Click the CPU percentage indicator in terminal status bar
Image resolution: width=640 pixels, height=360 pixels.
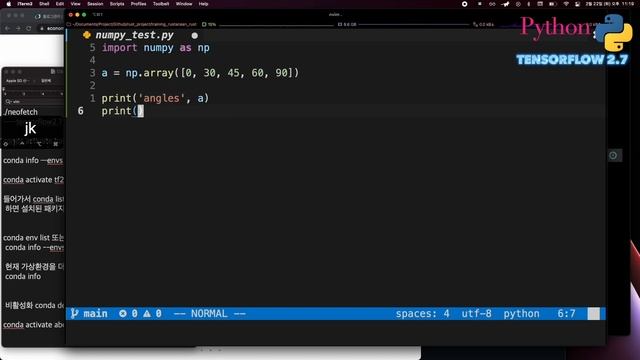(x=209, y=24)
